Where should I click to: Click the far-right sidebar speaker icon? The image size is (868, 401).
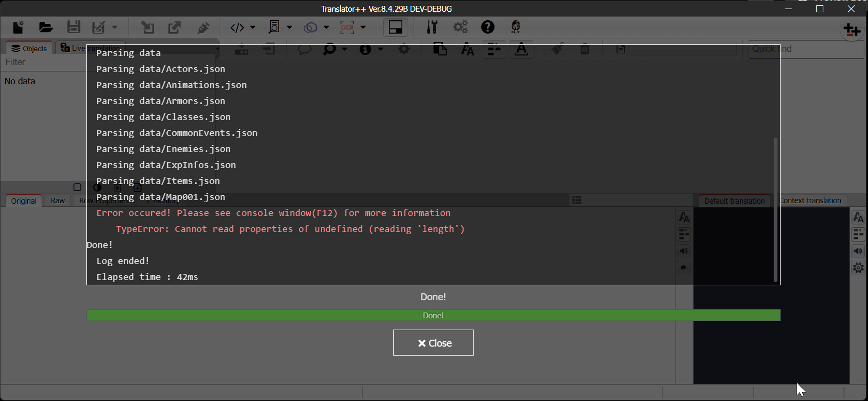tap(858, 251)
